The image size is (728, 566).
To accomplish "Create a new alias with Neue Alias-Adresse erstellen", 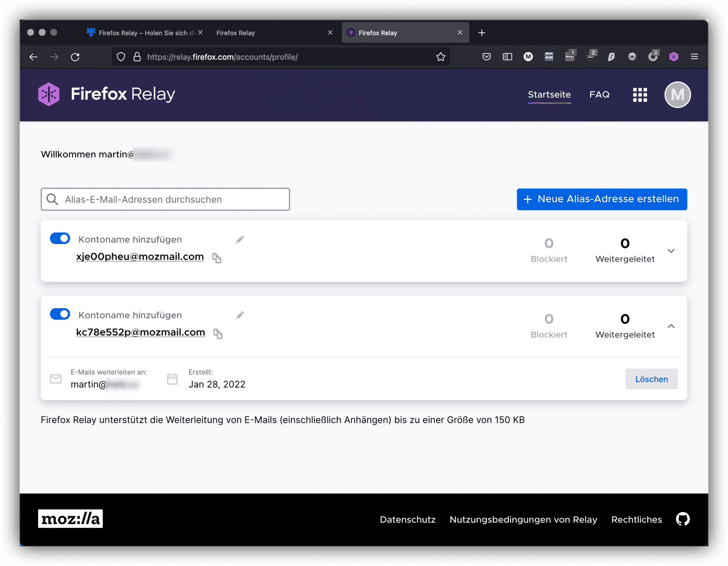I will (602, 199).
